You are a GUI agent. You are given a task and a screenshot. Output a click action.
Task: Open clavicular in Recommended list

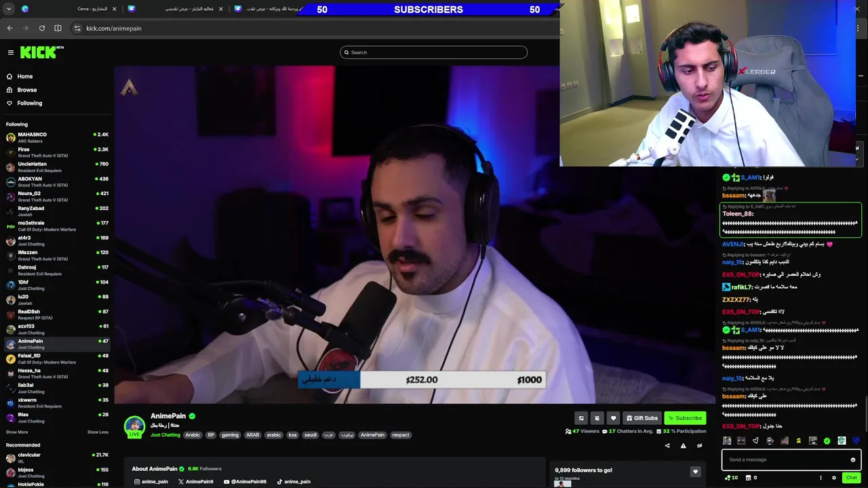point(56,457)
